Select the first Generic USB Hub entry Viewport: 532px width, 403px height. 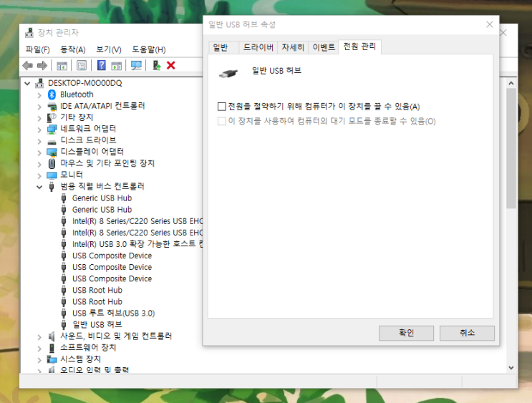pos(102,198)
